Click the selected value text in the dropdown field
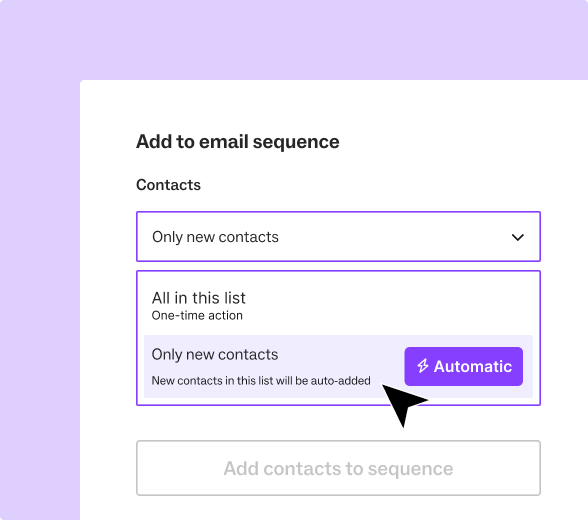Image resolution: width=588 pixels, height=520 pixels. click(x=215, y=237)
